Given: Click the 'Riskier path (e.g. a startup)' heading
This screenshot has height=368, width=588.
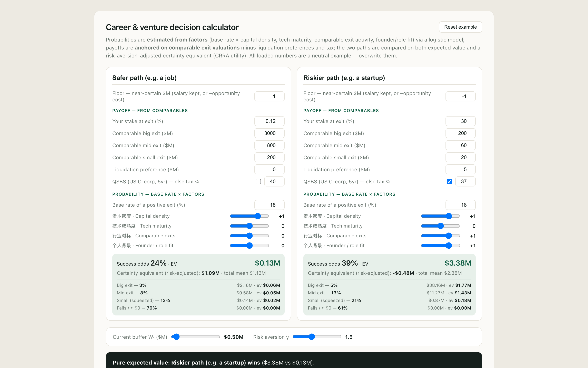Looking at the screenshot, I should (x=344, y=78).
